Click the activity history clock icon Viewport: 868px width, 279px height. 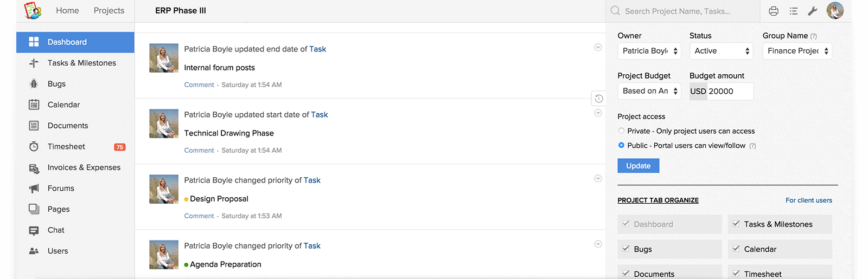(x=599, y=99)
